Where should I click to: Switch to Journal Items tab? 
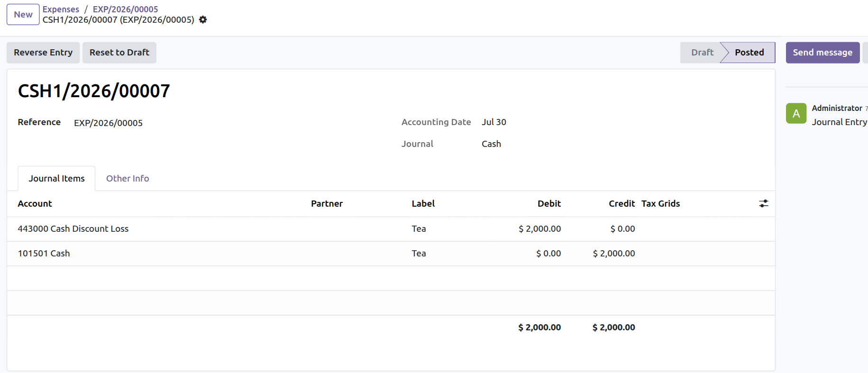[x=56, y=179]
